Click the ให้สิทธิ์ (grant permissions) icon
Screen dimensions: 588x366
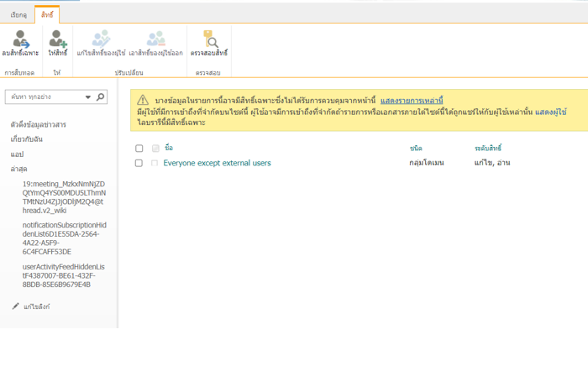click(x=57, y=39)
